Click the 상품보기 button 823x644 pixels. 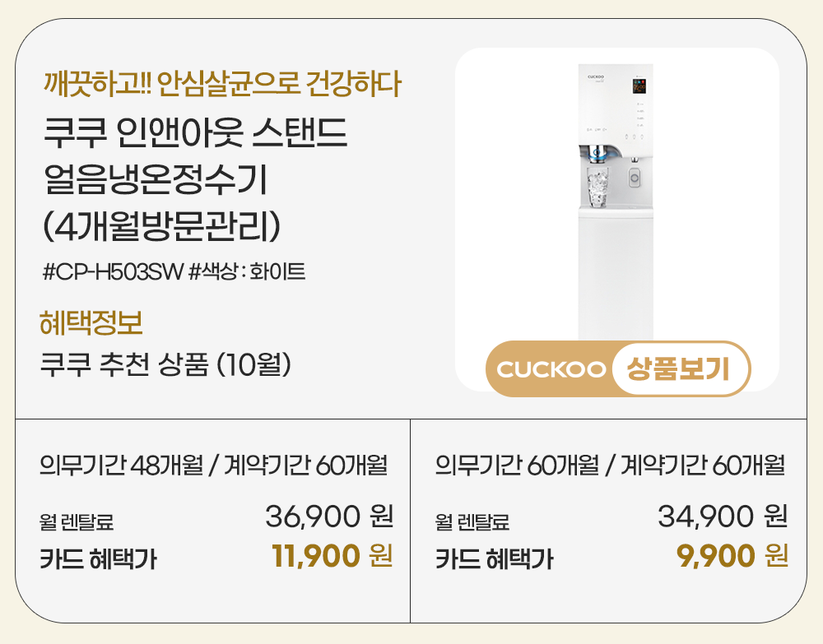[x=679, y=368]
